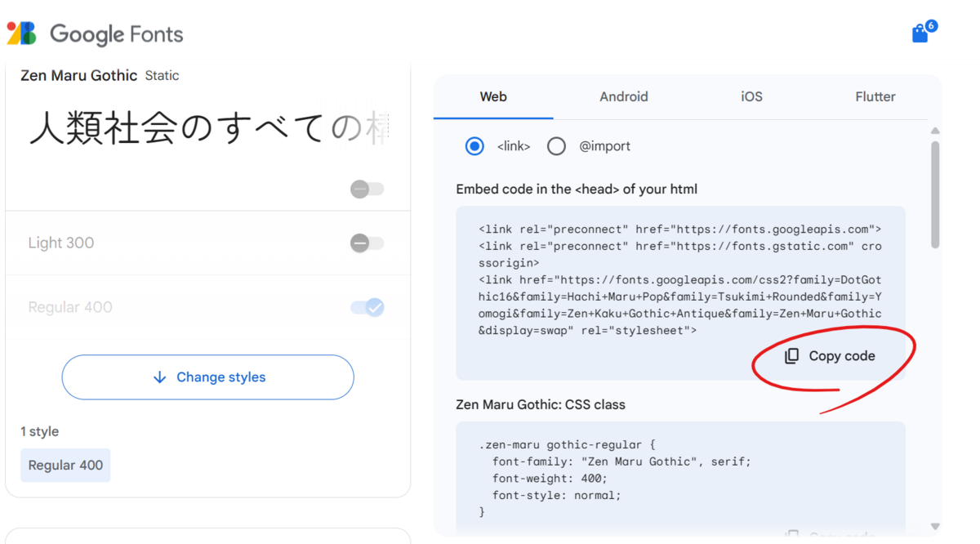Click scrollbar down arrow in code panel
Image resolution: width=980 pixels, height=544 pixels.
935,527
